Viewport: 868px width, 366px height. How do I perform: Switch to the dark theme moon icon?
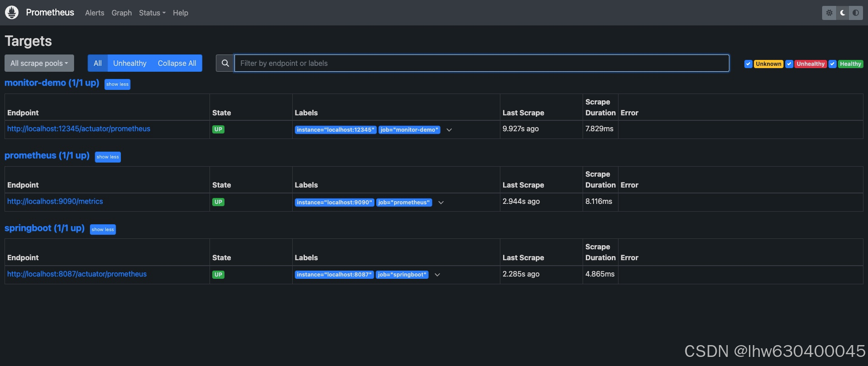pos(843,13)
